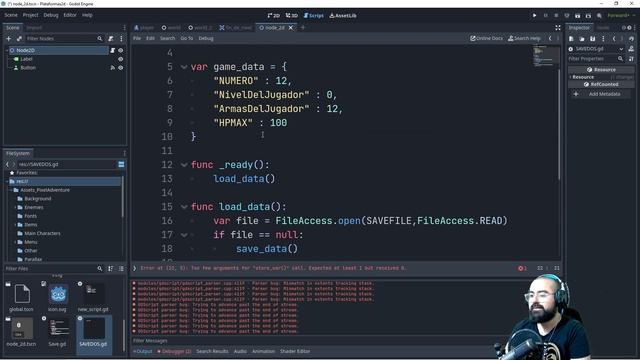This screenshot has width=640, height=360.
Task: Open script attached to Node2D
Action: coord(112,50)
